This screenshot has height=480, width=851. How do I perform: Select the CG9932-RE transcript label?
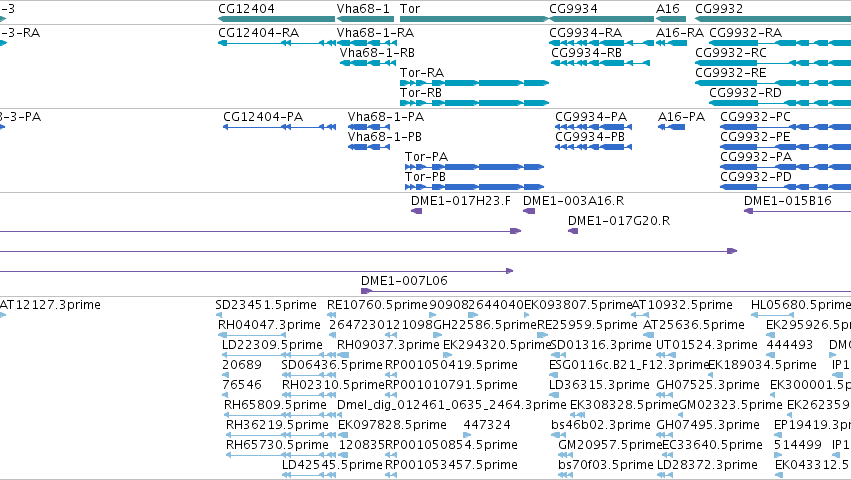[731, 73]
